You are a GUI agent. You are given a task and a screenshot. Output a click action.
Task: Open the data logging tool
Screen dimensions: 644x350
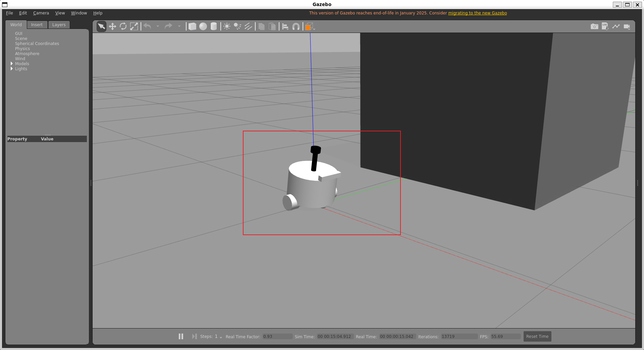point(605,27)
